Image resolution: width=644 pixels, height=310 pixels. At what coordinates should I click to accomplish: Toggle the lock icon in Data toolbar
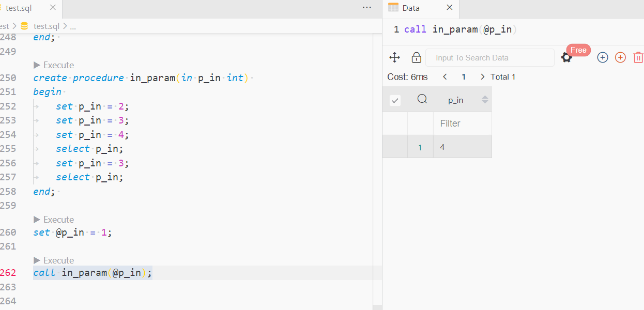(x=416, y=57)
